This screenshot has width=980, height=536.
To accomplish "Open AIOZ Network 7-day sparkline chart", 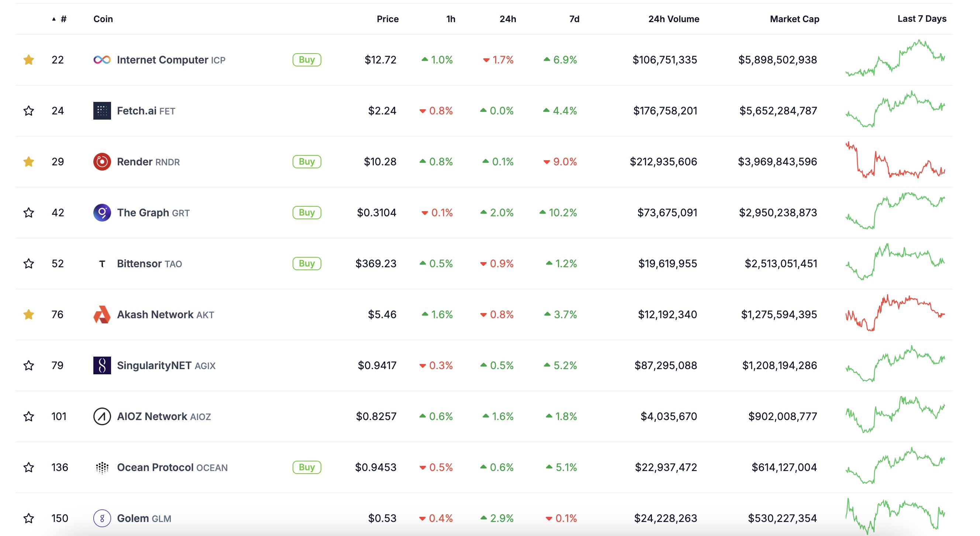I will coord(895,415).
